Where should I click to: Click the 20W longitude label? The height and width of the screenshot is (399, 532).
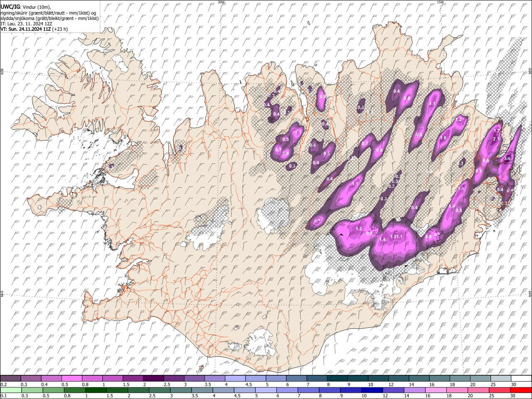coord(221,2)
